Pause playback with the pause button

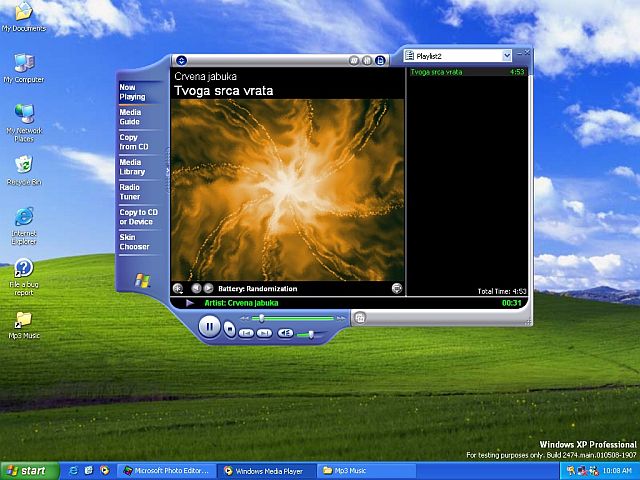pyautogui.click(x=209, y=327)
